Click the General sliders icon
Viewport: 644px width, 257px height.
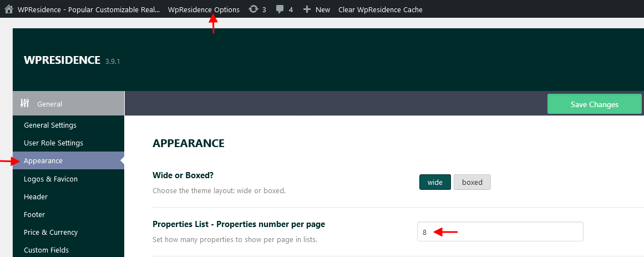[24, 103]
